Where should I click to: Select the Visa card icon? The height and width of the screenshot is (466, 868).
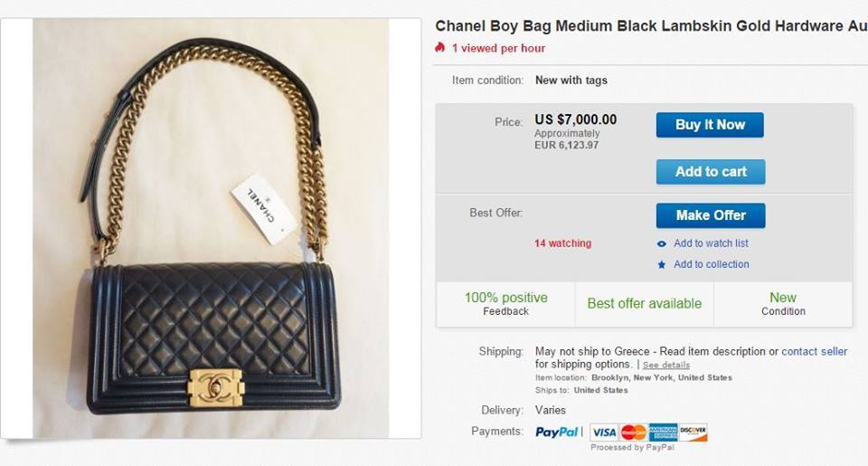point(604,433)
